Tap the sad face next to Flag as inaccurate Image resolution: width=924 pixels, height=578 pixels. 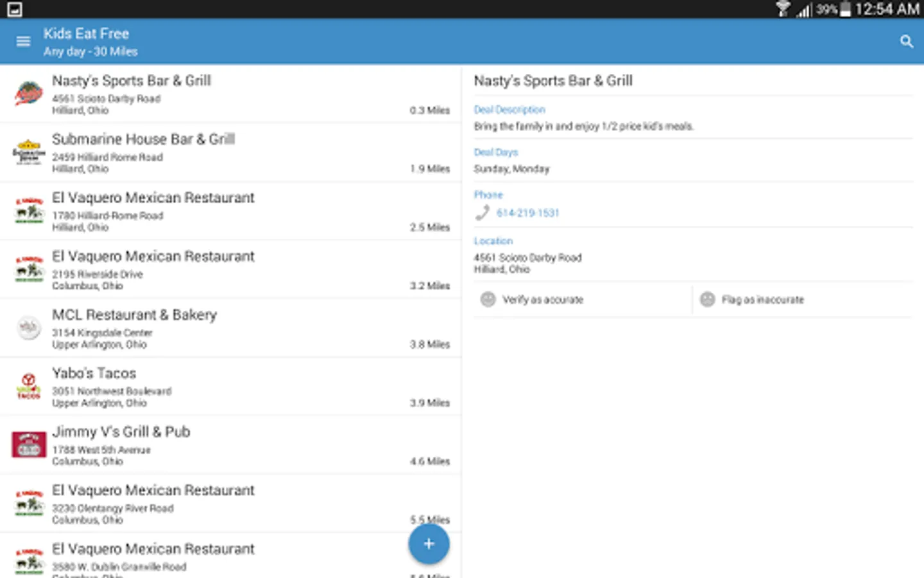(x=707, y=299)
